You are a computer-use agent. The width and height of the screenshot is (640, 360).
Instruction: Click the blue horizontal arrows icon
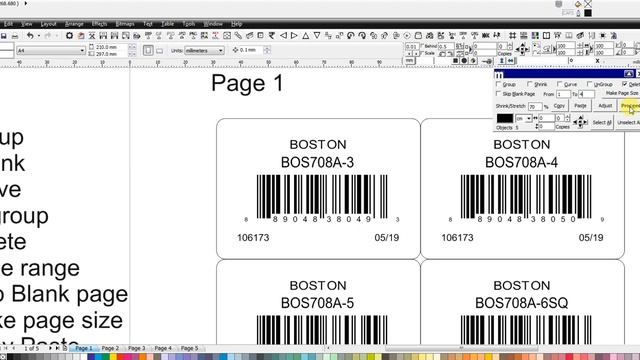(x=510, y=61)
